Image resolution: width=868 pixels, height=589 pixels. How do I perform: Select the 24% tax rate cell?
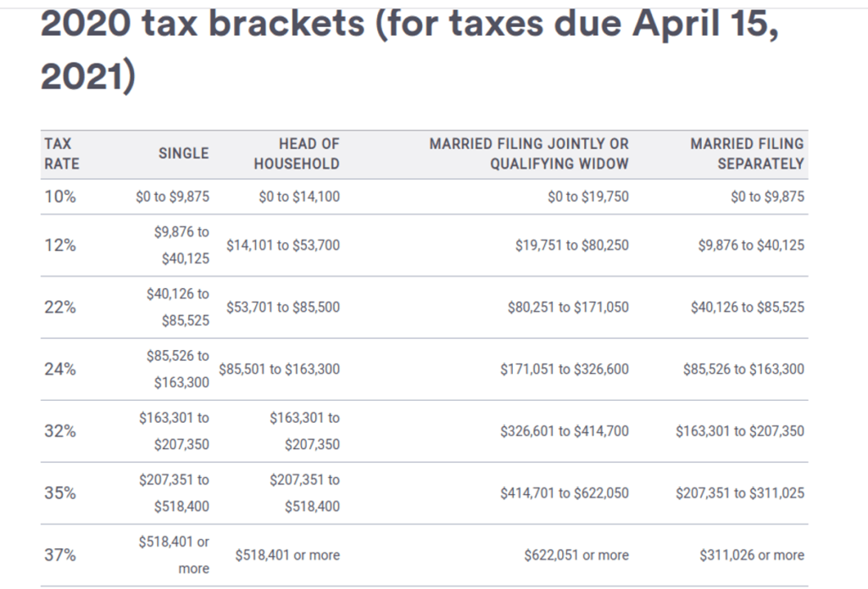tap(59, 370)
